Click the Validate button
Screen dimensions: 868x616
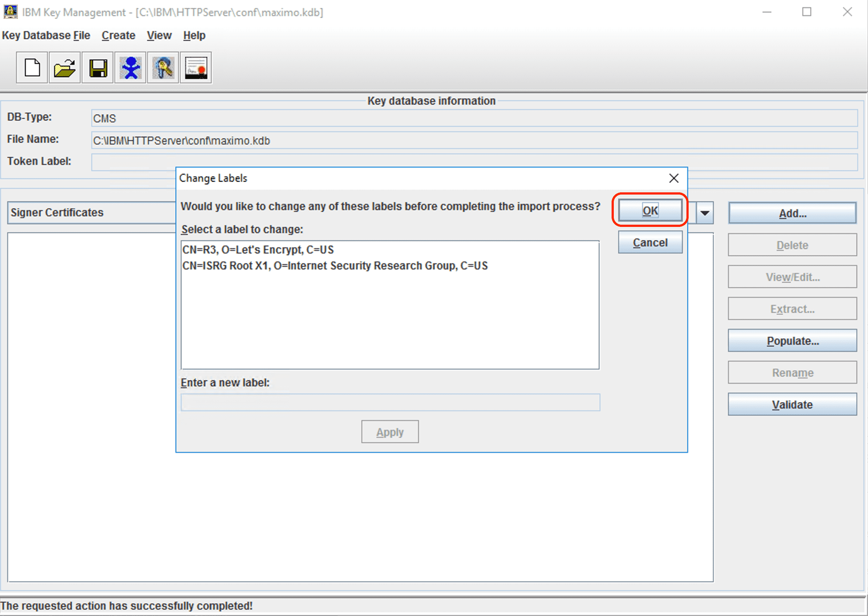pyautogui.click(x=792, y=405)
